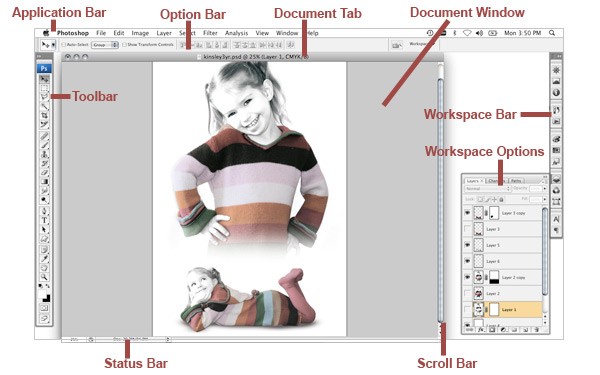Click the Photoshop application menu
This screenshot has width=600, height=375.
tap(73, 33)
